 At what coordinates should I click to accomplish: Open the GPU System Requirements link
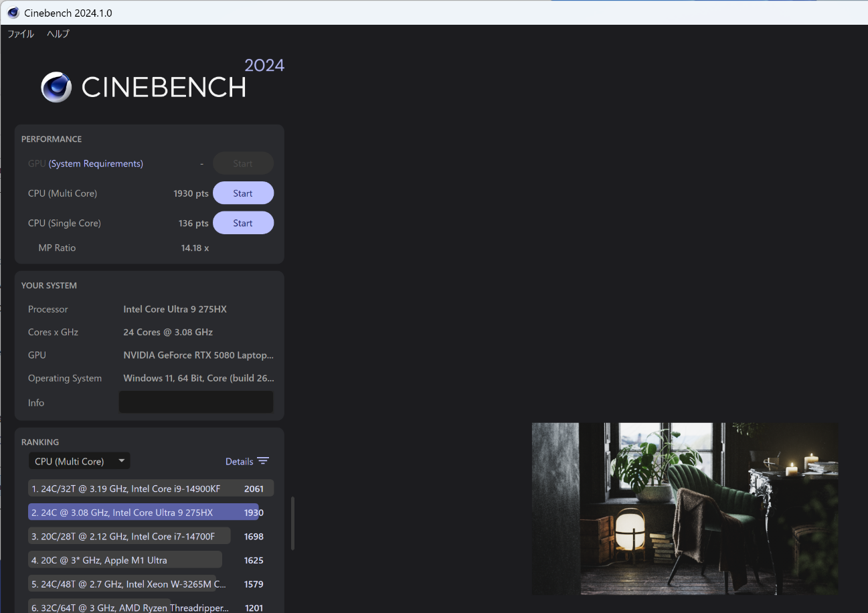[96, 163]
